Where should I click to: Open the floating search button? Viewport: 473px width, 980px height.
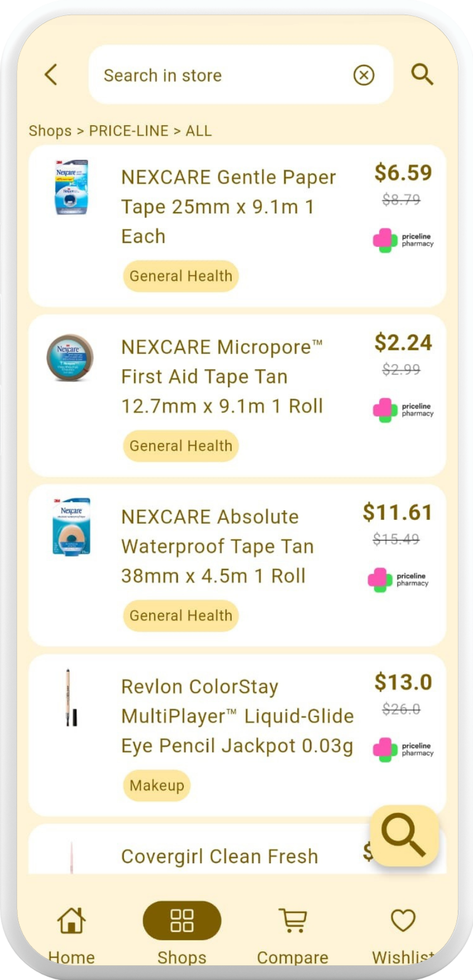coord(404,835)
